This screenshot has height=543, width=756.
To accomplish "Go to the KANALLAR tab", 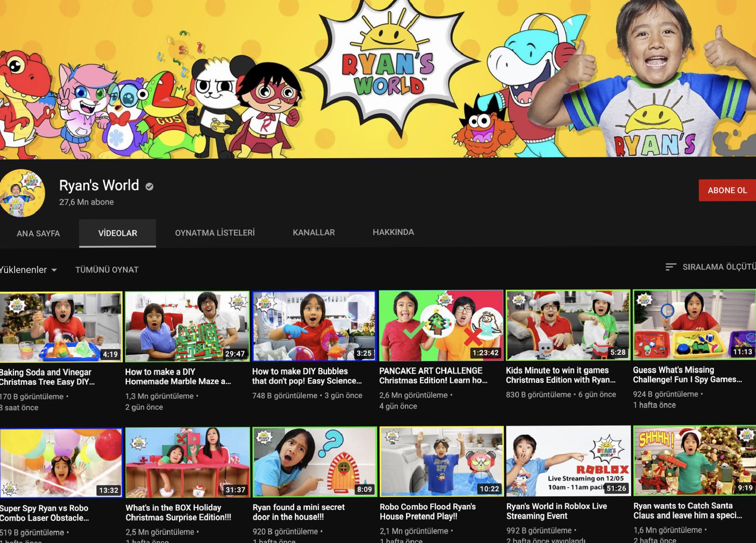I will point(314,232).
